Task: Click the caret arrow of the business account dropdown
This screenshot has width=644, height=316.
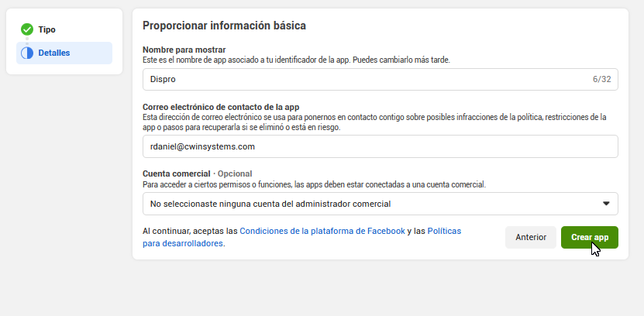Action: point(606,204)
